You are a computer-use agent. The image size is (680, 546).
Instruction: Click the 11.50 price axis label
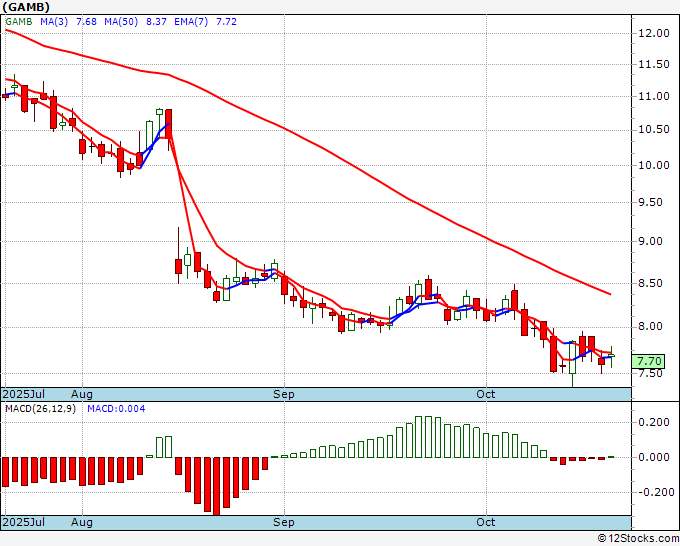[654, 65]
